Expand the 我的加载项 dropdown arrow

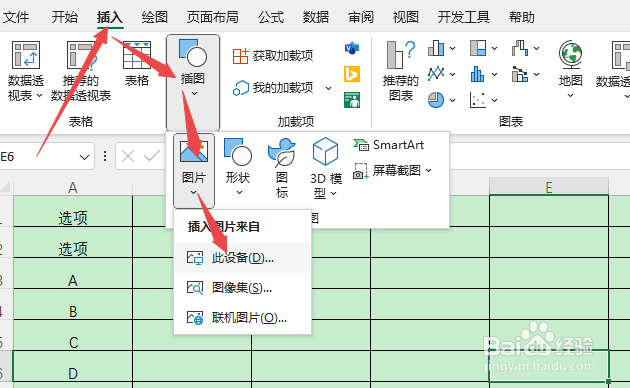point(329,88)
